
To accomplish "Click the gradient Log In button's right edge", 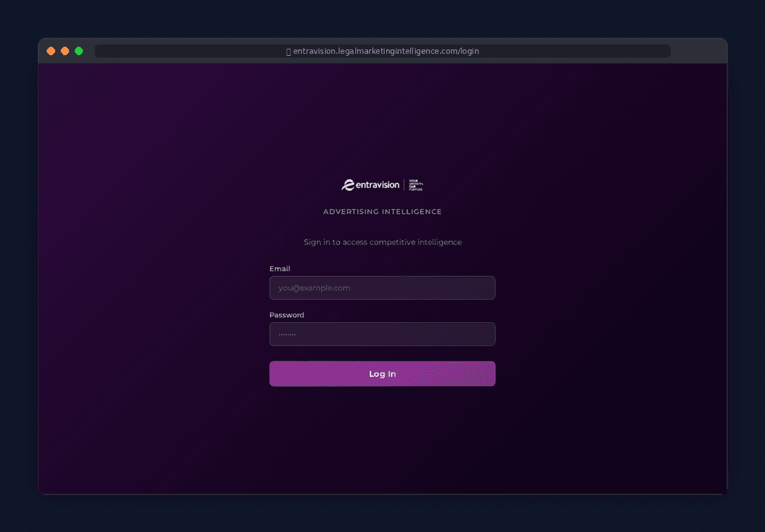I will coord(489,373).
